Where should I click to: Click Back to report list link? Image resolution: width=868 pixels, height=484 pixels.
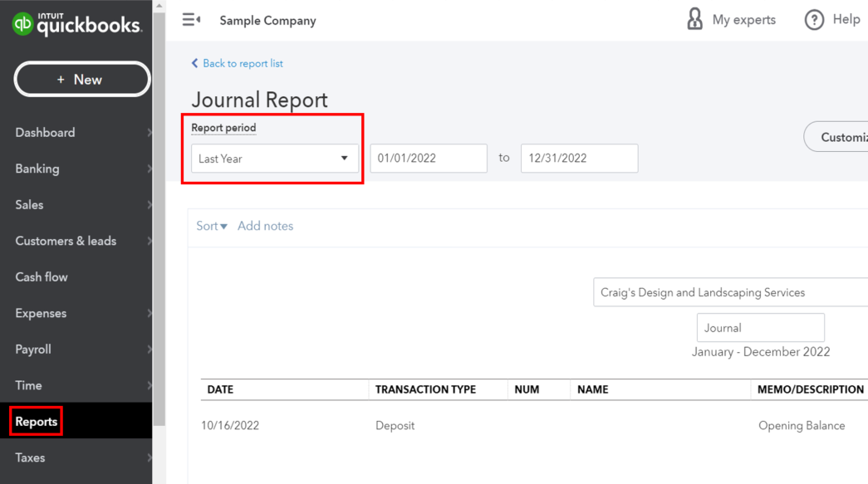point(243,63)
